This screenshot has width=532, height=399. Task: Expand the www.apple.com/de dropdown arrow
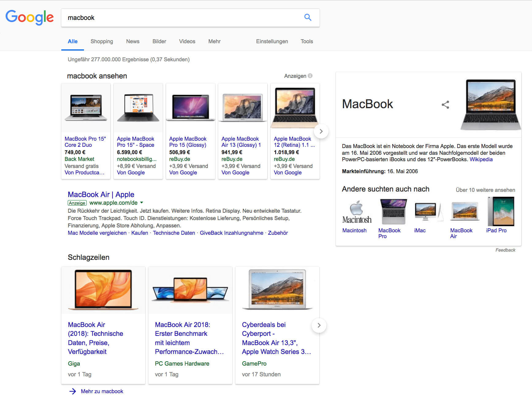pos(142,203)
